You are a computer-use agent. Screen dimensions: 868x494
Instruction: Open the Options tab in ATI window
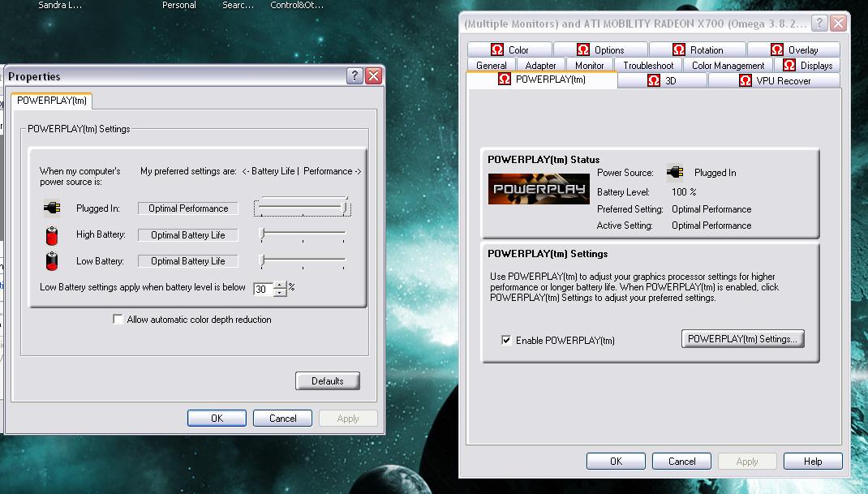point(600,49)
